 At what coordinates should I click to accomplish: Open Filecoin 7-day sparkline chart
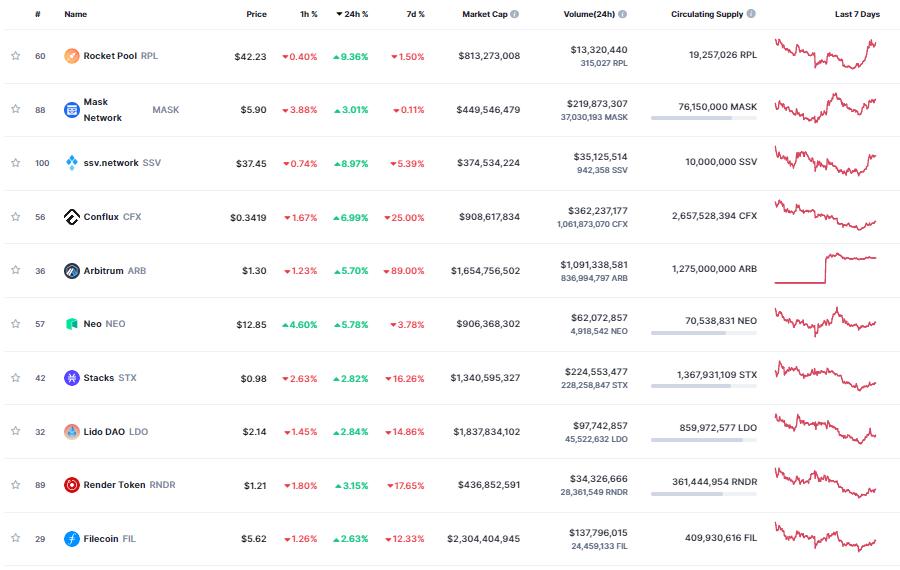(825, 537)
